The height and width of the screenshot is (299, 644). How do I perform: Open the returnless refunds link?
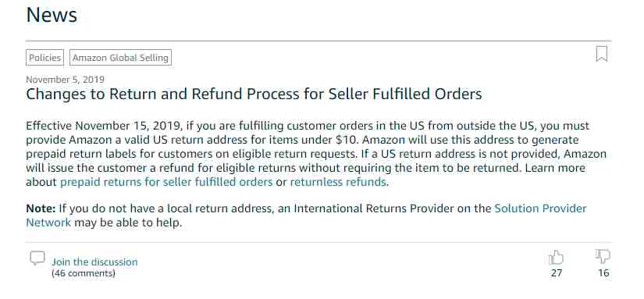point(338,182)
